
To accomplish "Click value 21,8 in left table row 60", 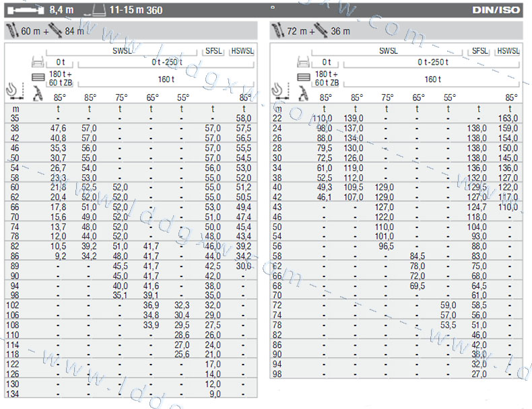I will [58, 188].
